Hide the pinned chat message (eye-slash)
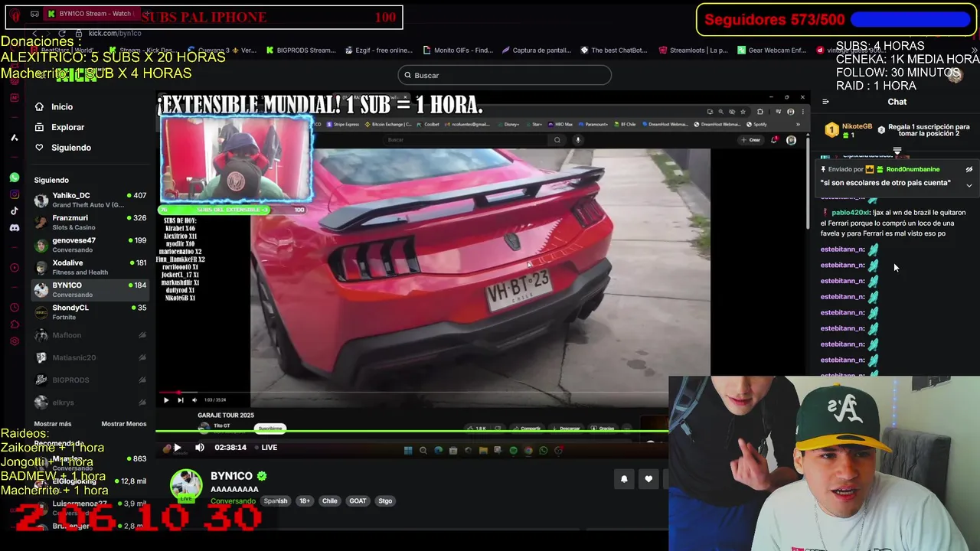The height and width of the screenshot is (551, 980). pyautogui.click(x=969, y=169)
